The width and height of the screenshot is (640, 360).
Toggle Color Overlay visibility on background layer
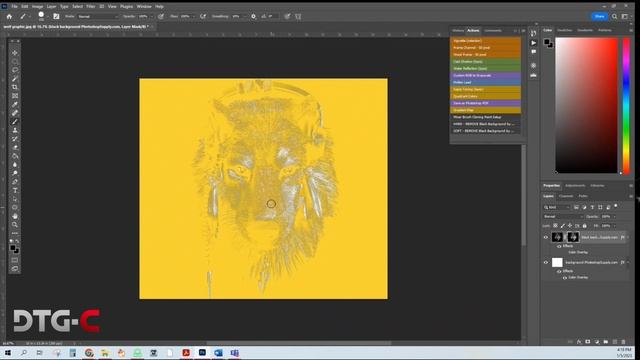565,278
